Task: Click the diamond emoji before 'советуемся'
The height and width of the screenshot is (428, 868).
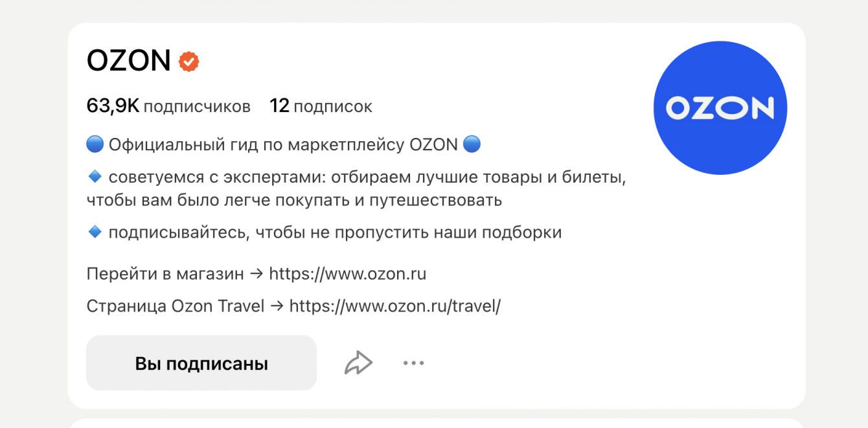Action: [x=95, y=176]
